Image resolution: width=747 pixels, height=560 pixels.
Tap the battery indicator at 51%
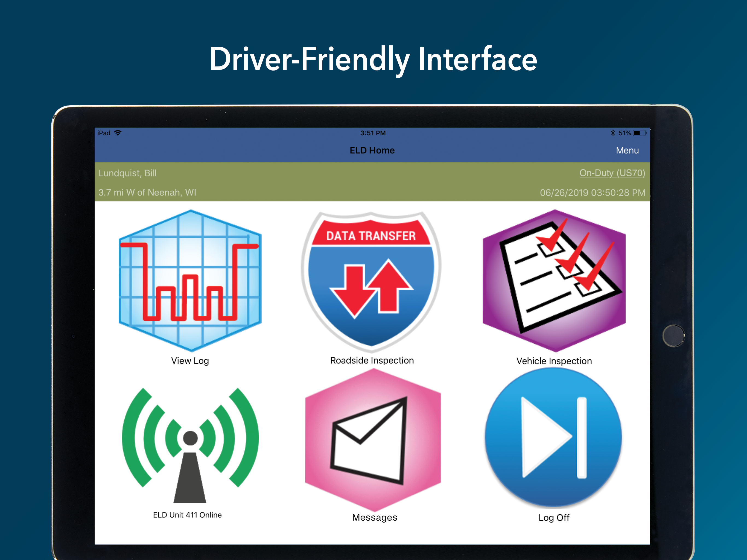click(639, 133)
